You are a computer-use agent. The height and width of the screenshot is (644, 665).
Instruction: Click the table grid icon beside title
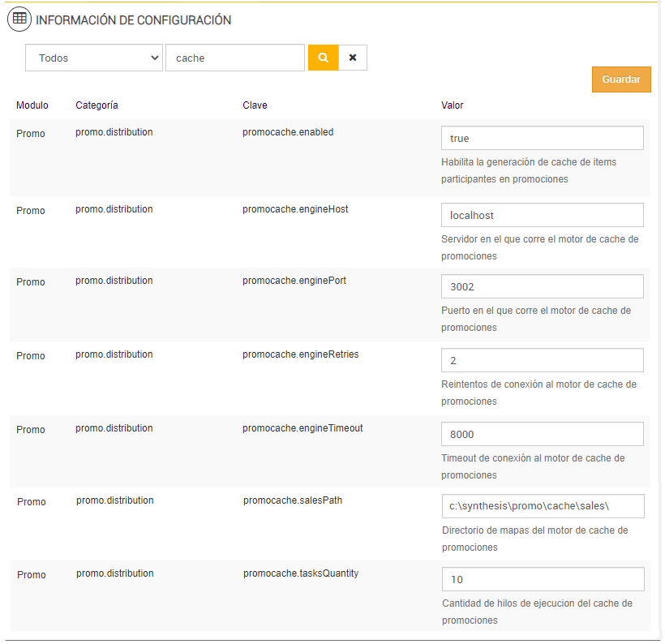[19, 19]
